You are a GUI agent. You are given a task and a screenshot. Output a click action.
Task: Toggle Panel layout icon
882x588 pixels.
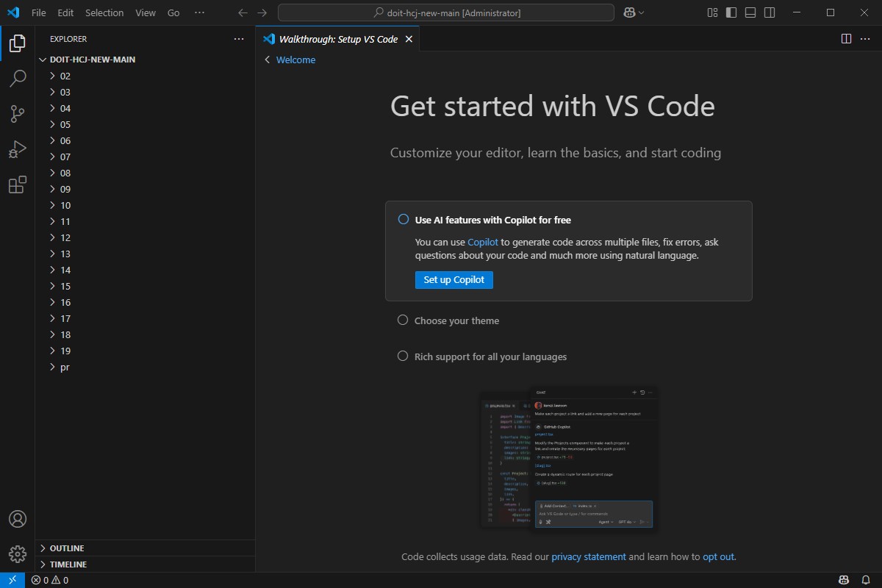click(x=750, y=12)
